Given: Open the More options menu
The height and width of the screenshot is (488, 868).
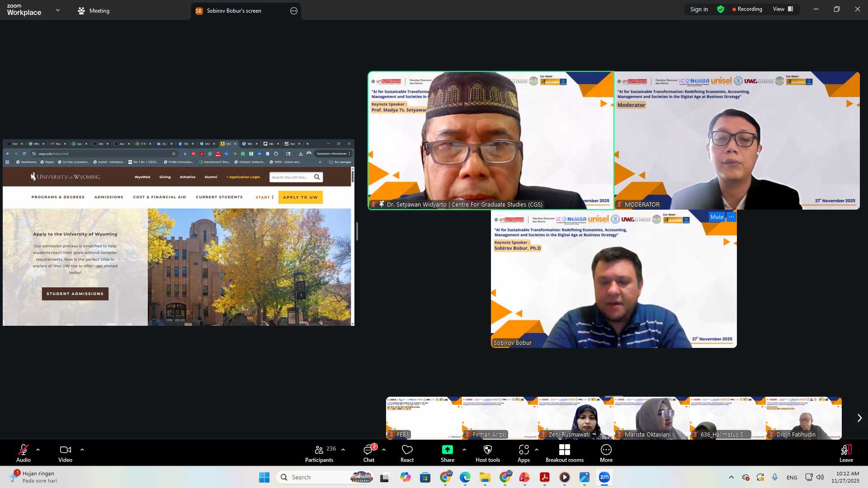Looking at the screenshot, I should (x=606, y=453).
